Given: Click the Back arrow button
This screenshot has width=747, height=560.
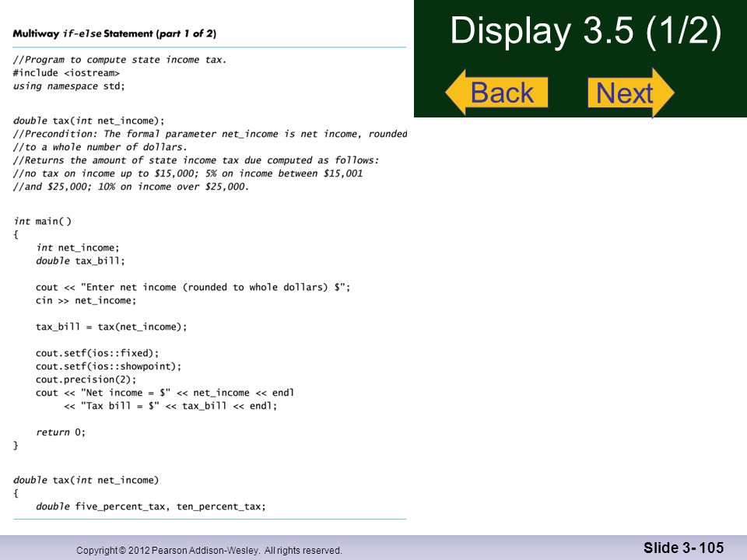Looking at the screenshot, I should (x=497, y=93).
